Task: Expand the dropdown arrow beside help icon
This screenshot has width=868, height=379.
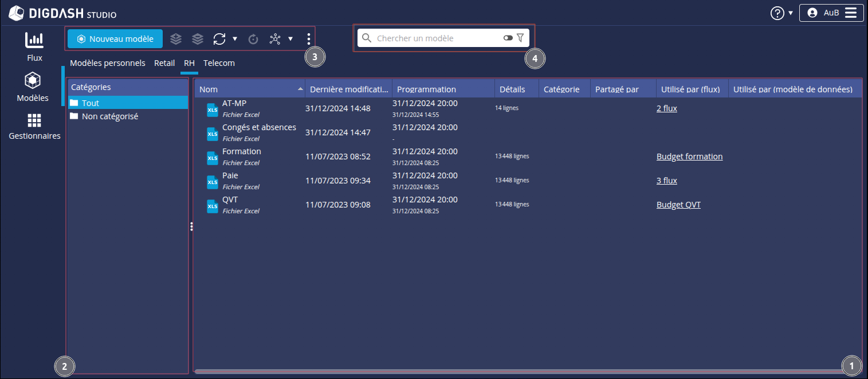Action: pos(791,13)
